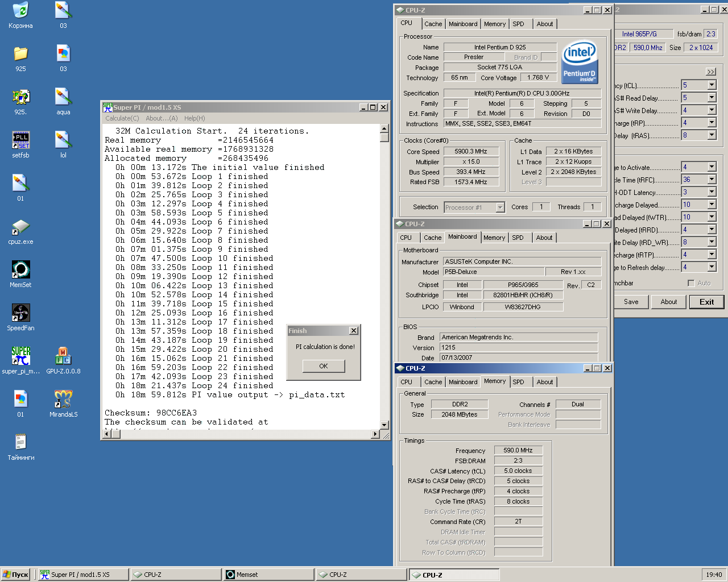Expand the tRD_WR dropdown in MemSet

712,242
